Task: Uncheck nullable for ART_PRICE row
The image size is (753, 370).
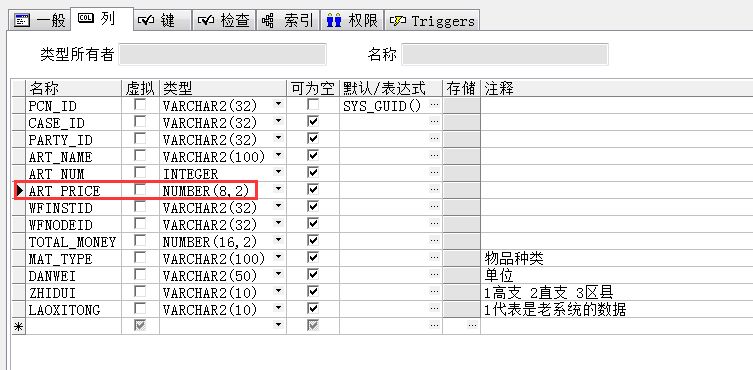Action: click(313, 189)
